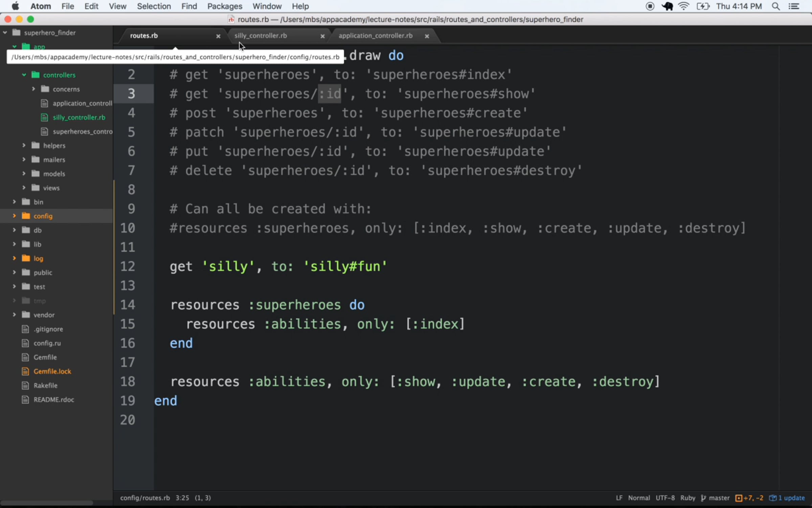
Task: Click config/routes.rb path in status bar
Action: pyautogui.click(x=145, y=498)
